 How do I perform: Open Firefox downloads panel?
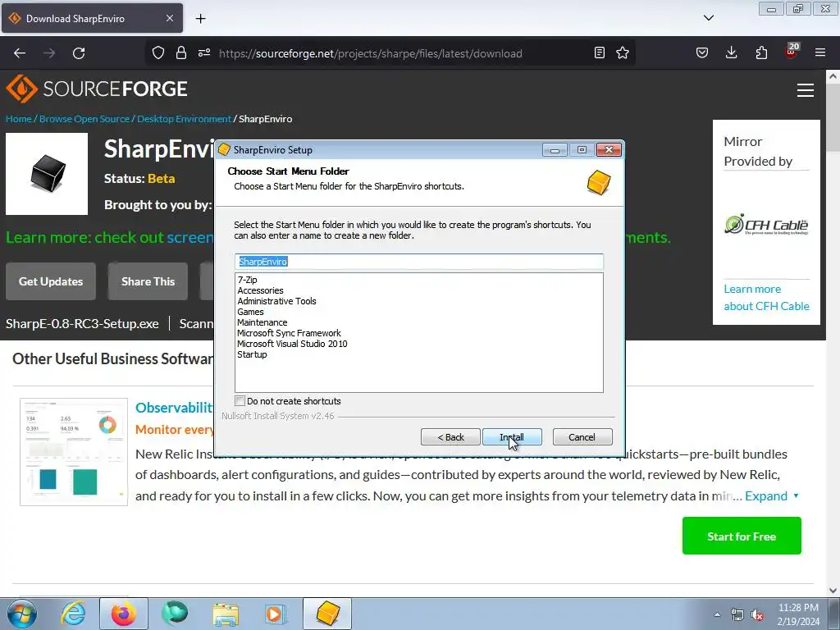(731, 53)
